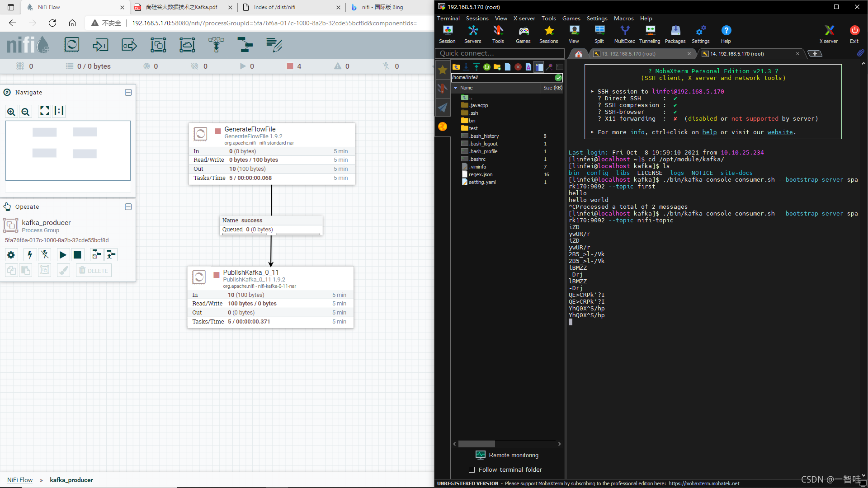Collapse the Operate panel
The image size is (868, 488).
pyautogui.click(x=128, y=206)
